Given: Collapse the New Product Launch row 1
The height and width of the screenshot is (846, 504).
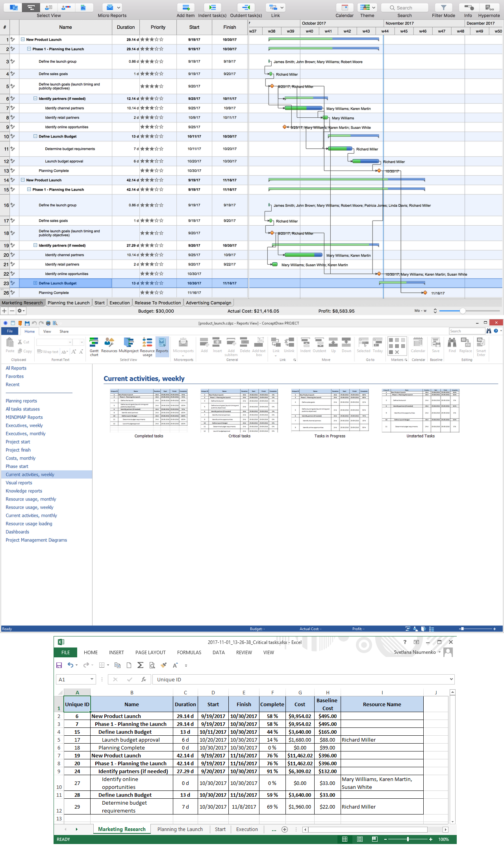Looking at the screenshot, I should click(22, 39).
